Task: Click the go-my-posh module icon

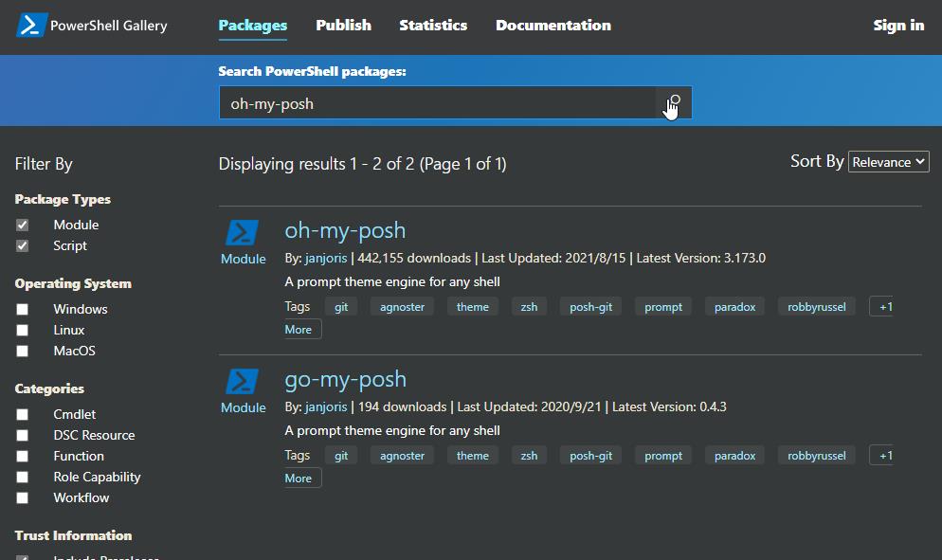Action: pyautogui.click(x=243, y=382)
